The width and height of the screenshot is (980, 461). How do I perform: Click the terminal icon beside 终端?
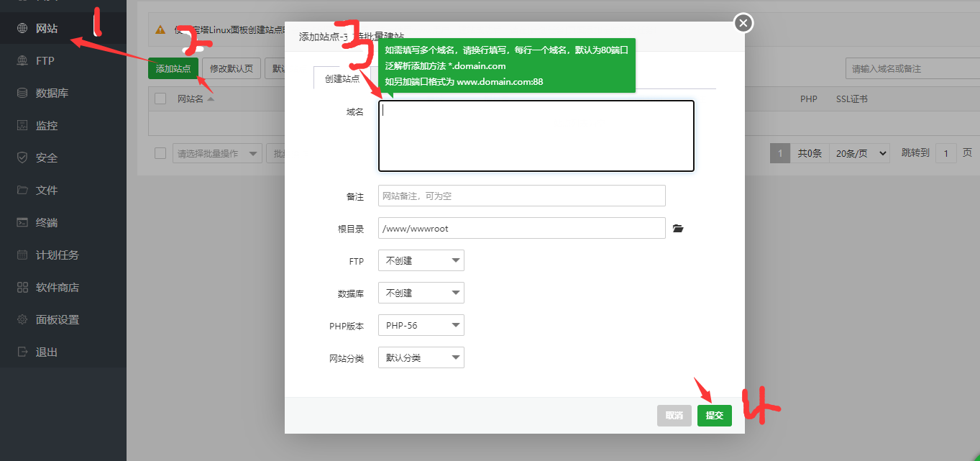[x=22, y=223]
